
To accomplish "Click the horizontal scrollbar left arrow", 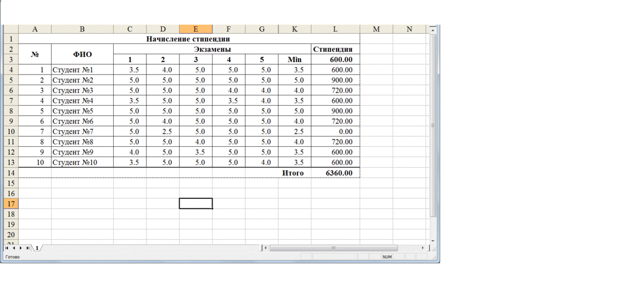I will click(x=266, y=248).
